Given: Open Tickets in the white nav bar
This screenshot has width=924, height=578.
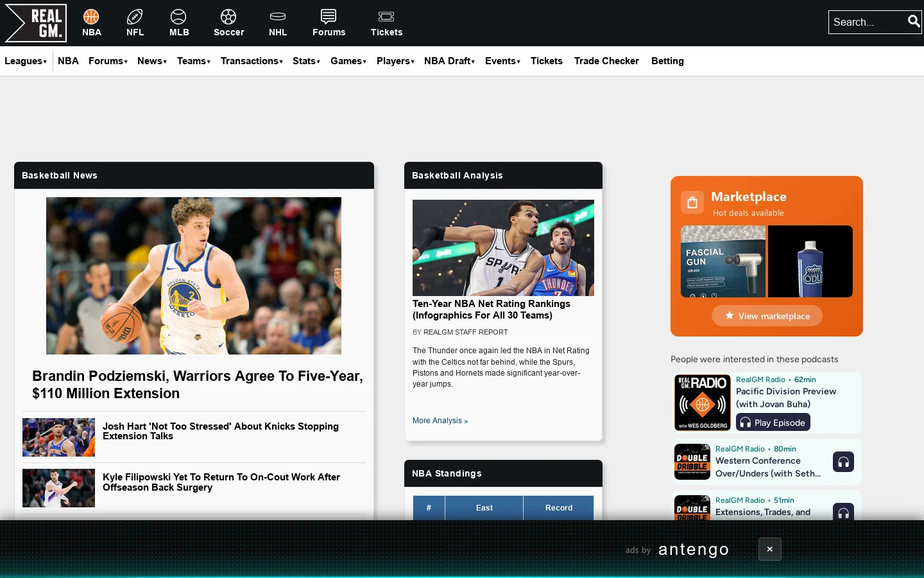Looking at the screenshot, I should tap(547, 61).
